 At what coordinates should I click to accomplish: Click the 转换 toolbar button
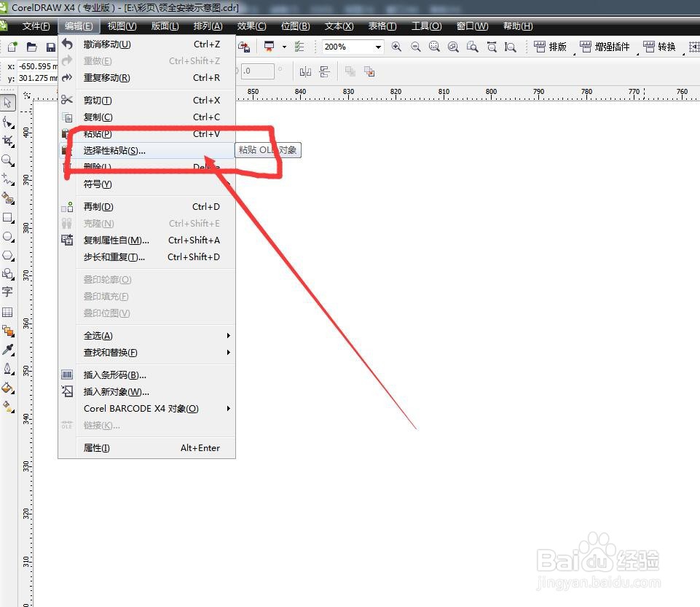pos(660,47)
